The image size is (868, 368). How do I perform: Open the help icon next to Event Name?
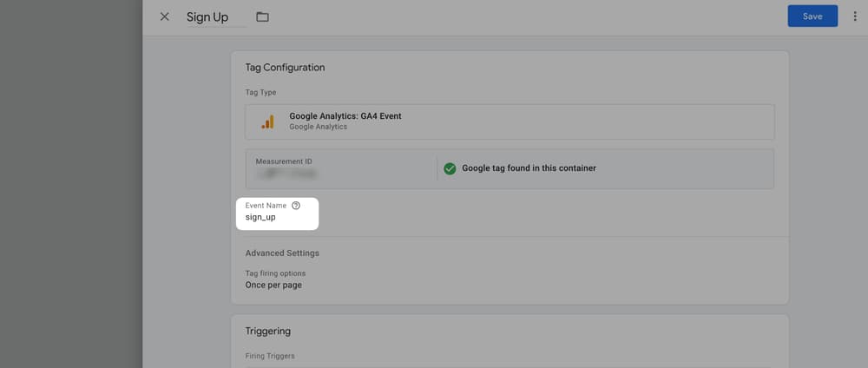[296, 206]
